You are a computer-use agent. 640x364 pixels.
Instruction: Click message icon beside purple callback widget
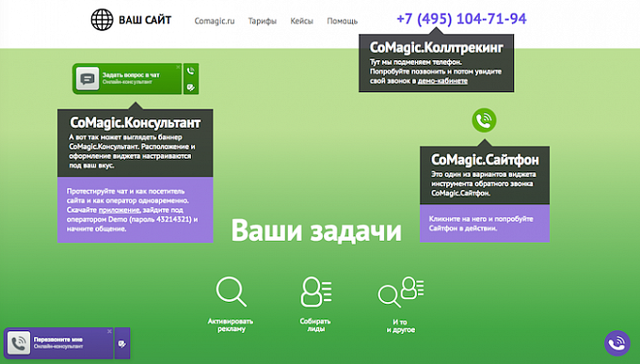122,343
